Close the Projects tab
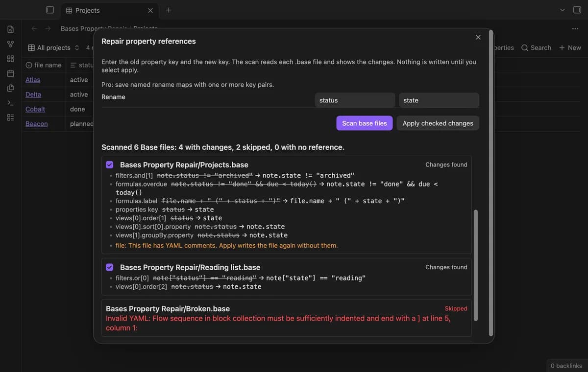This screenshot has height=372, width=588. pyautogui.click(x=150, y=10)
